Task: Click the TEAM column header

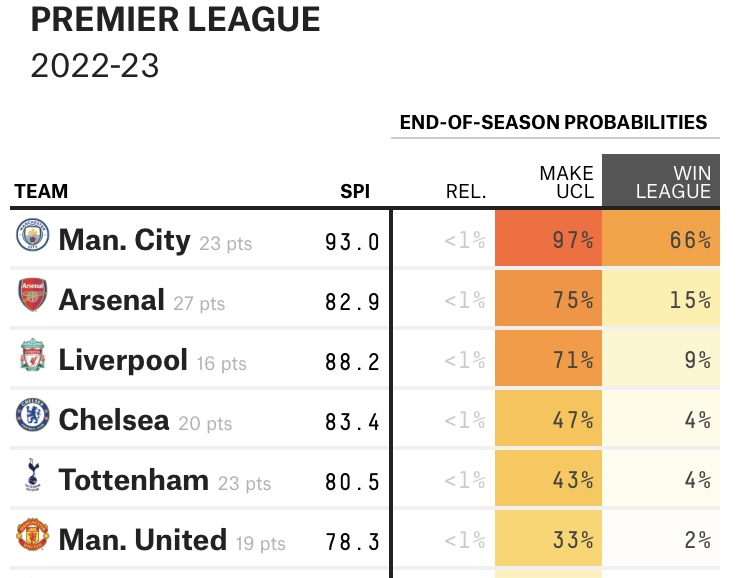Action: click(x=41, y=191)
